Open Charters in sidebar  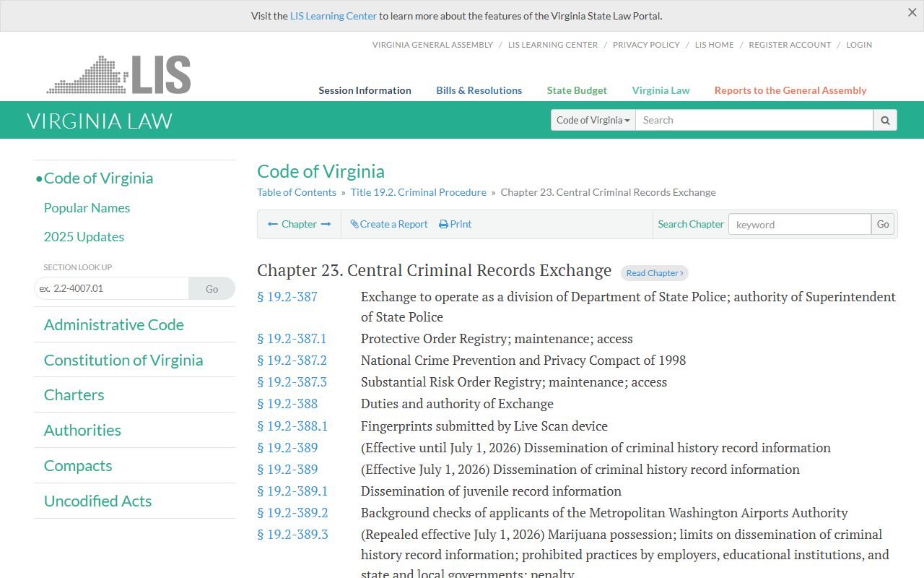(74, 394)
